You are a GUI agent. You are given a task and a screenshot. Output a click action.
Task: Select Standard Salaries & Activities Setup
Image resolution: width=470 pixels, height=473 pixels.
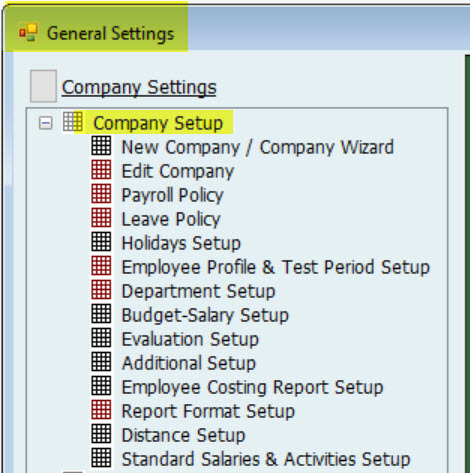coord(266,459)
